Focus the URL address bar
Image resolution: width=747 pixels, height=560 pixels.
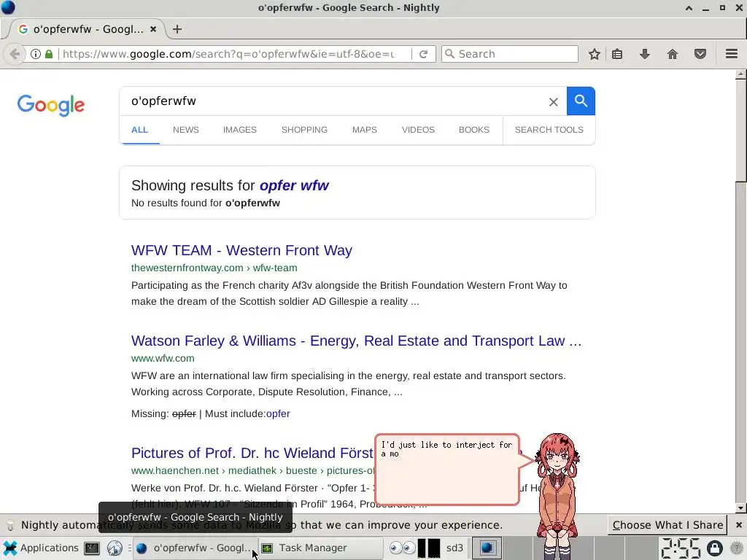pos(228,54)
